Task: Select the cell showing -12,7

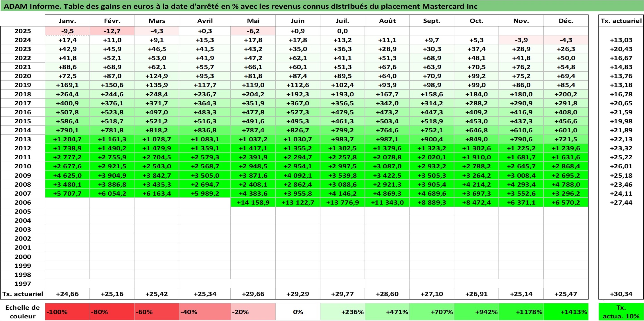Action: point(112,31)
